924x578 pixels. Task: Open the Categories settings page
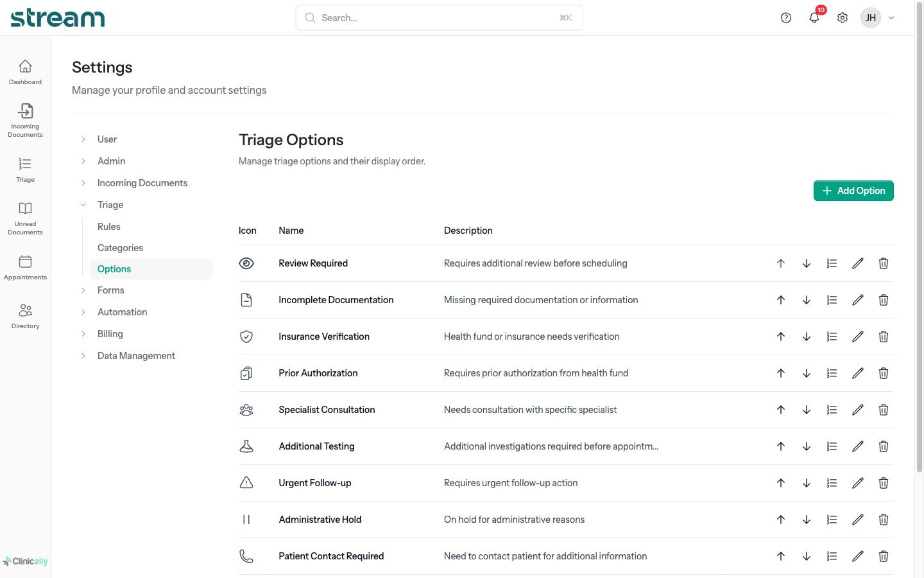[x=120, y=247]
